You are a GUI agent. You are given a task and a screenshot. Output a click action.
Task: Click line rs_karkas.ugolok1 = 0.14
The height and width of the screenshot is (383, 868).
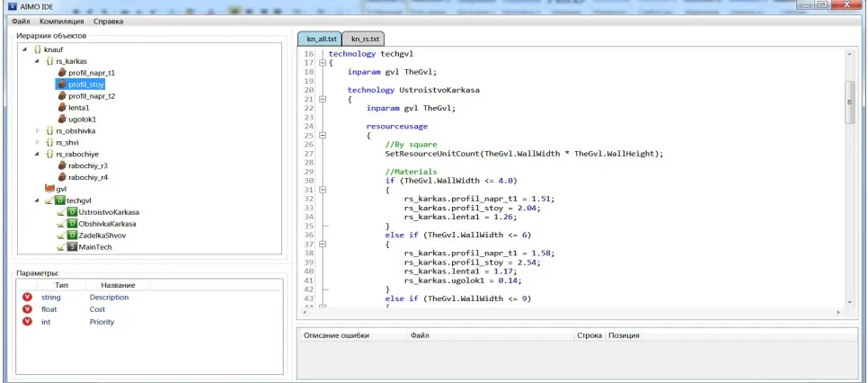(461, 281)
